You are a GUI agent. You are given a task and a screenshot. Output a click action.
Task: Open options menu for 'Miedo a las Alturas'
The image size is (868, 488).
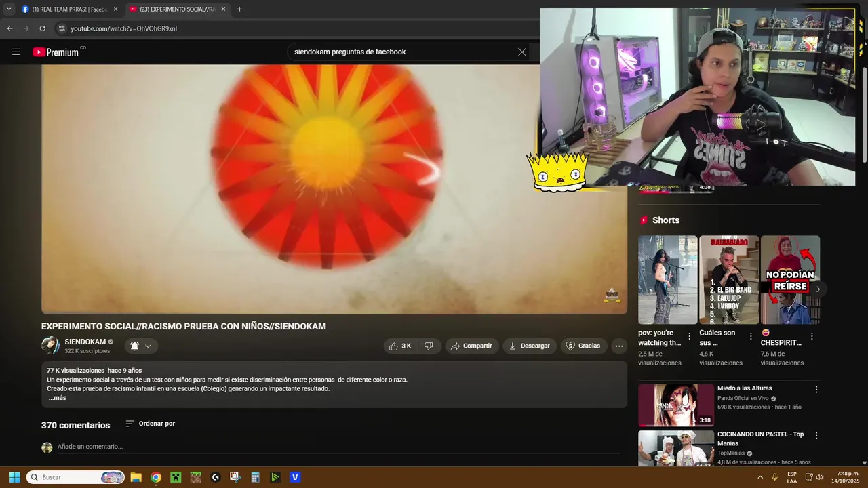tap(816, 390)
